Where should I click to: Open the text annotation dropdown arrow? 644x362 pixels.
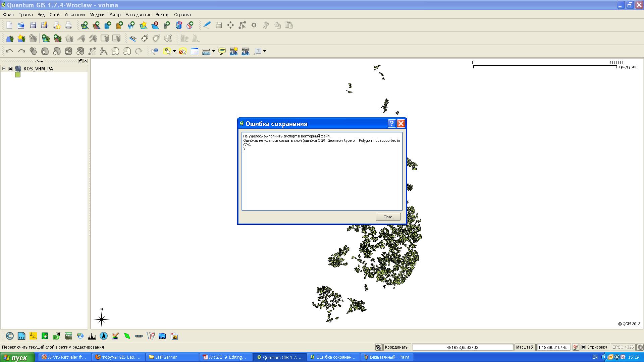pos(265,51)
